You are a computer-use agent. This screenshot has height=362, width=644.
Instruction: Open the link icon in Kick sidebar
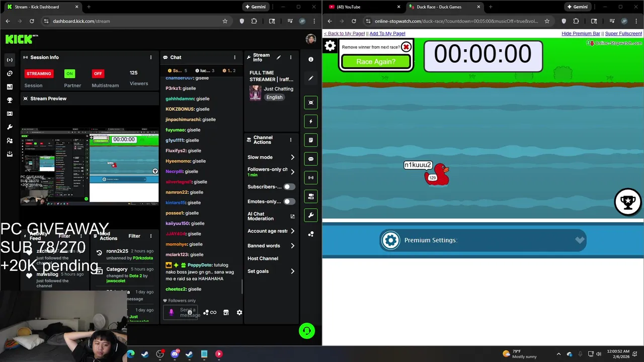click(10, 73)
